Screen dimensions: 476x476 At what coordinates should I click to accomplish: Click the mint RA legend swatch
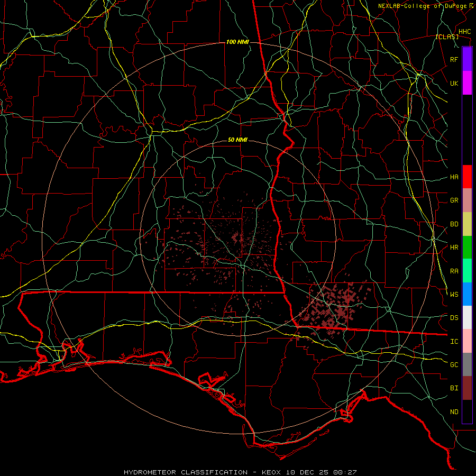coord(467,271)
